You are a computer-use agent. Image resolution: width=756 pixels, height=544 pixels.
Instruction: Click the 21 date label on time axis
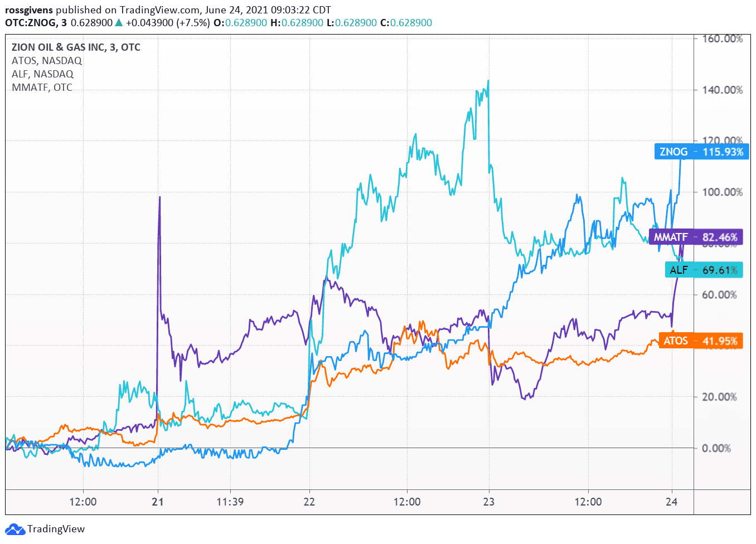(x=158, y=502)
